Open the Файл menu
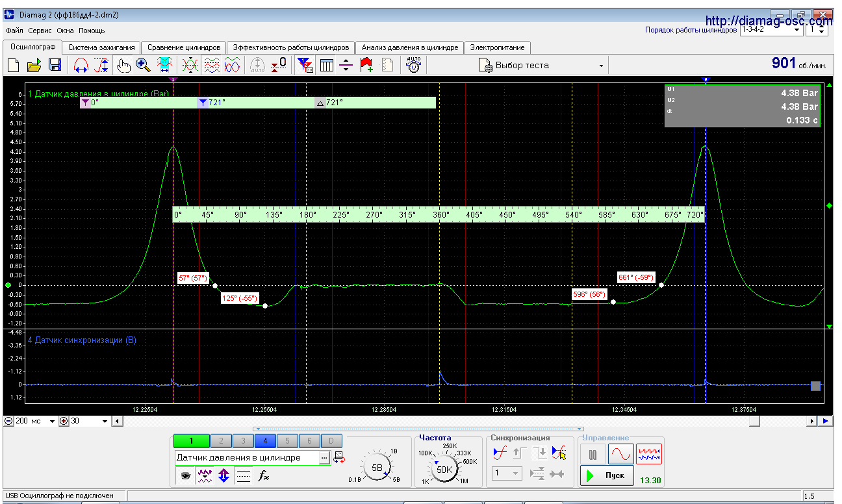Image resolution: width=842 pixels, height=504 pixels. click(14, 31)
